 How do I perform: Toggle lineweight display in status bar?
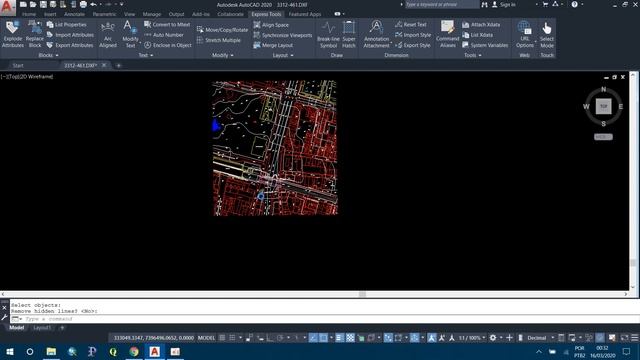tap(339, 338)
